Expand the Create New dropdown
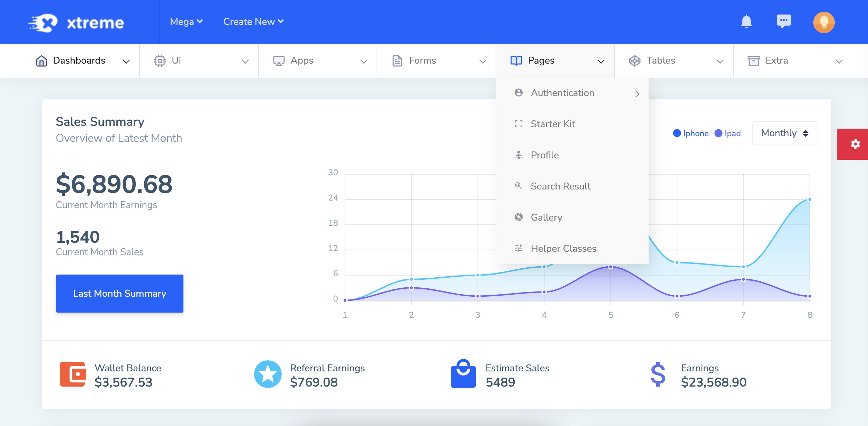The height and width of the screenshot is (426, 868). 253,22
